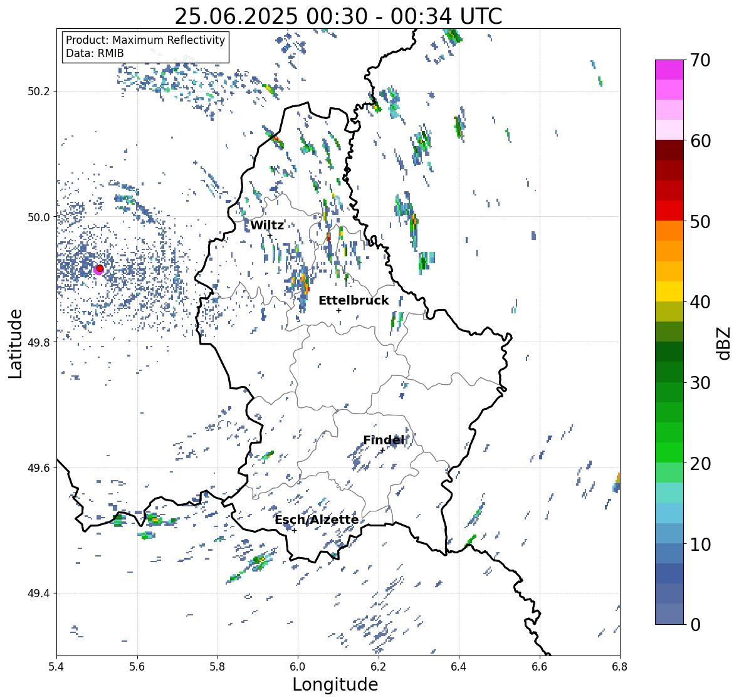Click the 6.0 longitude tick label
This screenshot has height=700, width=739.
click(x=298, y=666)
